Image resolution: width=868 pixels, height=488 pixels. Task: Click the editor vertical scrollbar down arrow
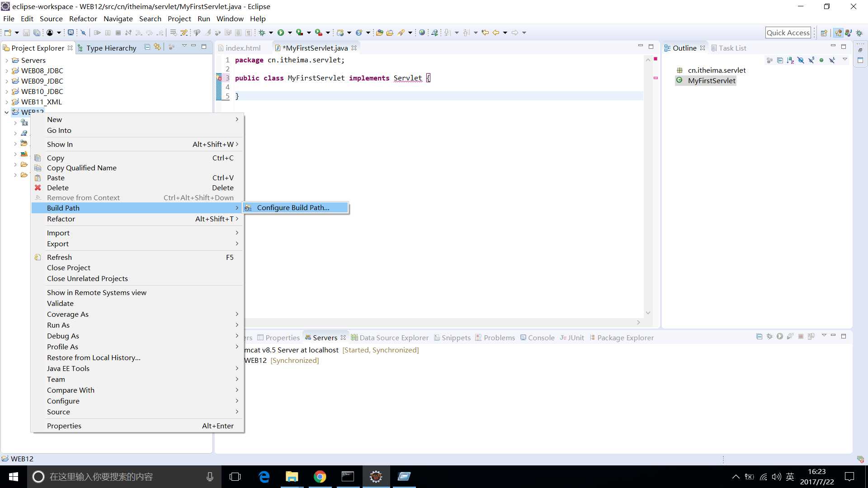click(648, 313)
